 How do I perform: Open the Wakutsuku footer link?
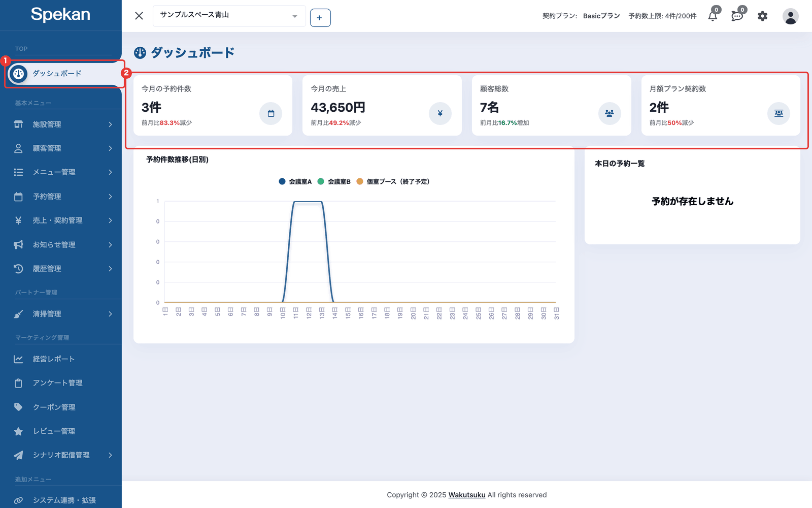(467, 495)
